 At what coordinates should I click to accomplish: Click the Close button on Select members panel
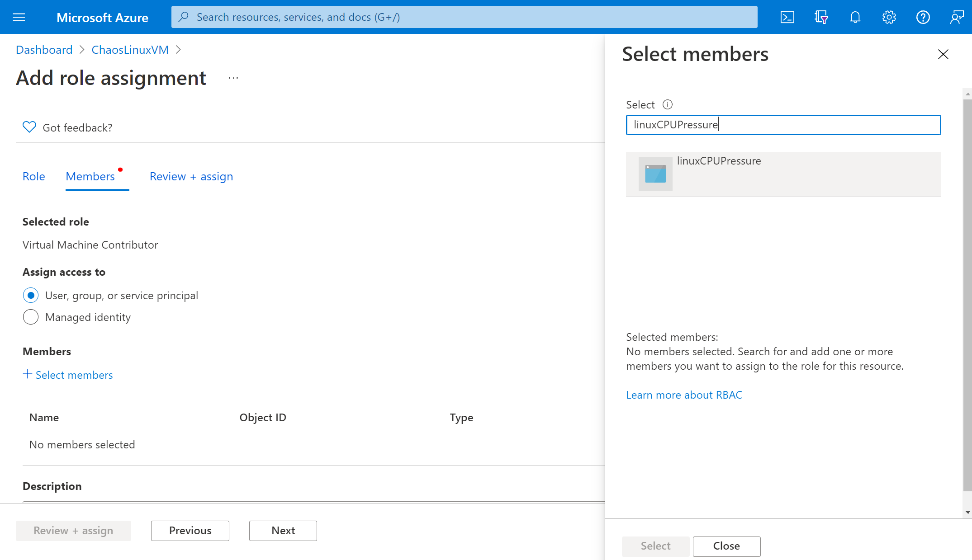726,546
